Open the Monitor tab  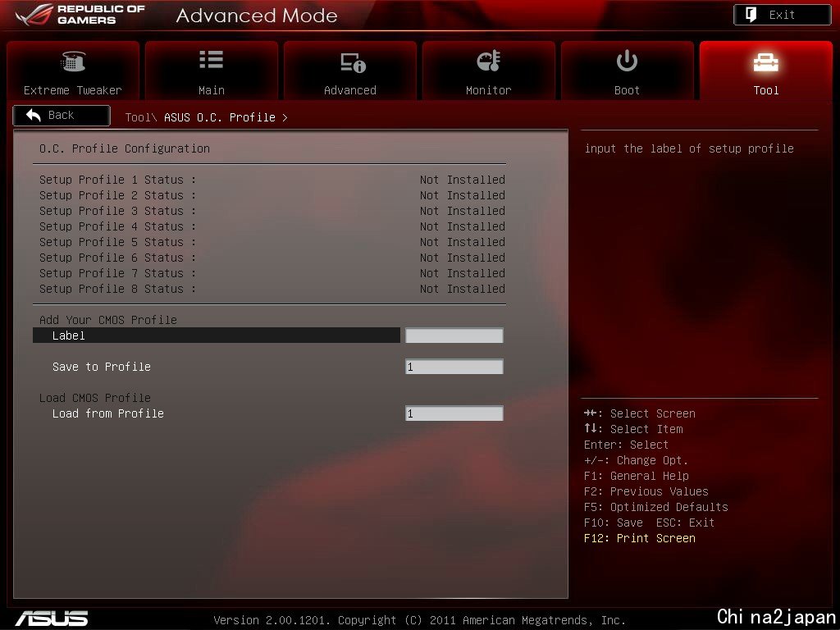(x=489, y=71)
